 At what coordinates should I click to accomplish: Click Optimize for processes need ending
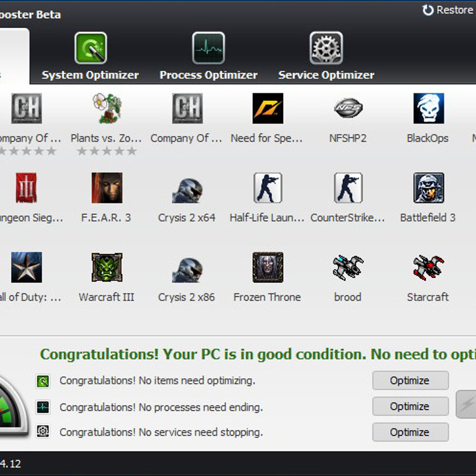(410, 406)
